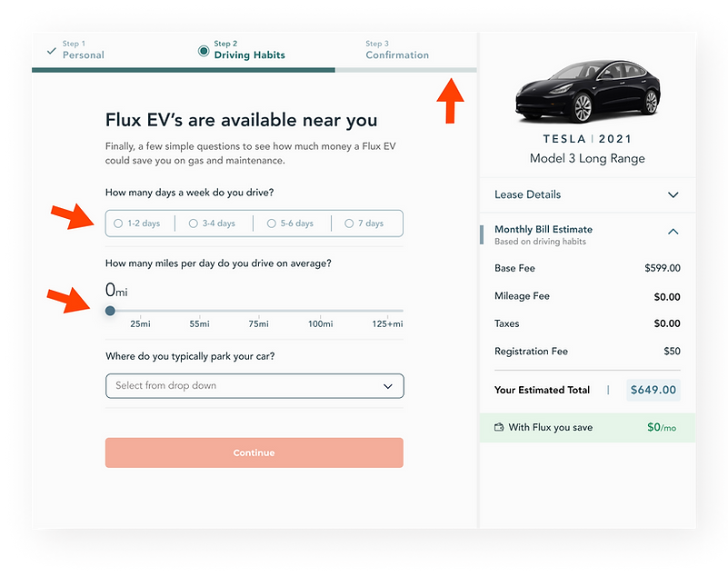The image size is (728, 576).
Task: Go to Step 1 Personal tab
Action: click(83, 50)
